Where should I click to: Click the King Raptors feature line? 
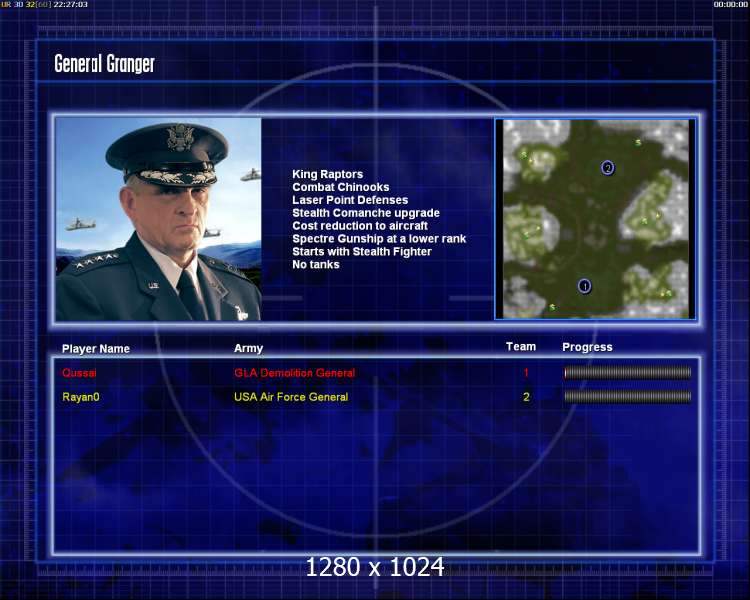[x=328, y=174]
